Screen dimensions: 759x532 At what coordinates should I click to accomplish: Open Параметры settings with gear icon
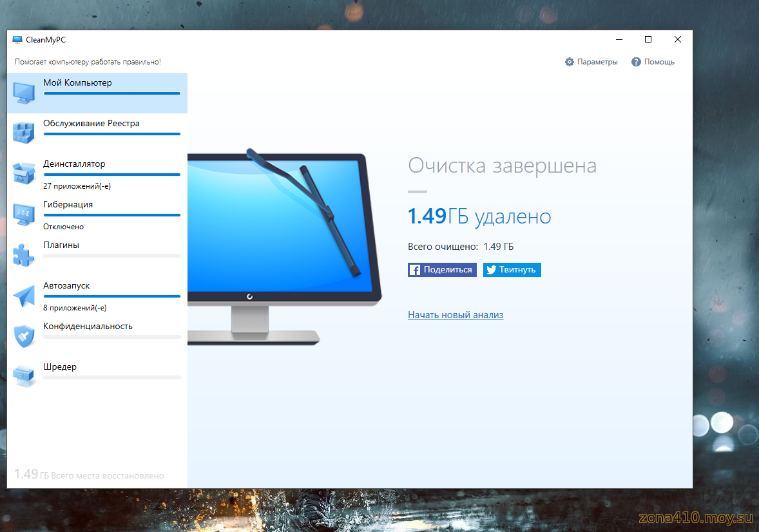click(x=591, y=62)
